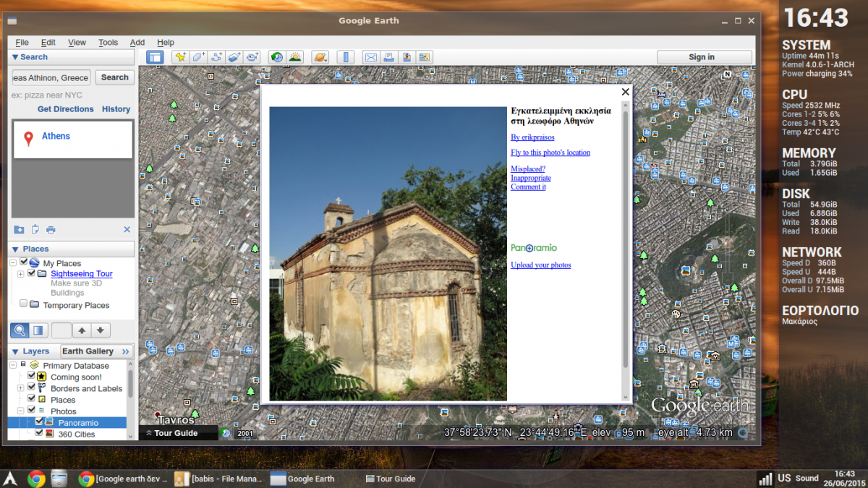Expand the Sightseeing Tour folder
Viewport: 868px width, 488px height.
(x=20, y=274)
